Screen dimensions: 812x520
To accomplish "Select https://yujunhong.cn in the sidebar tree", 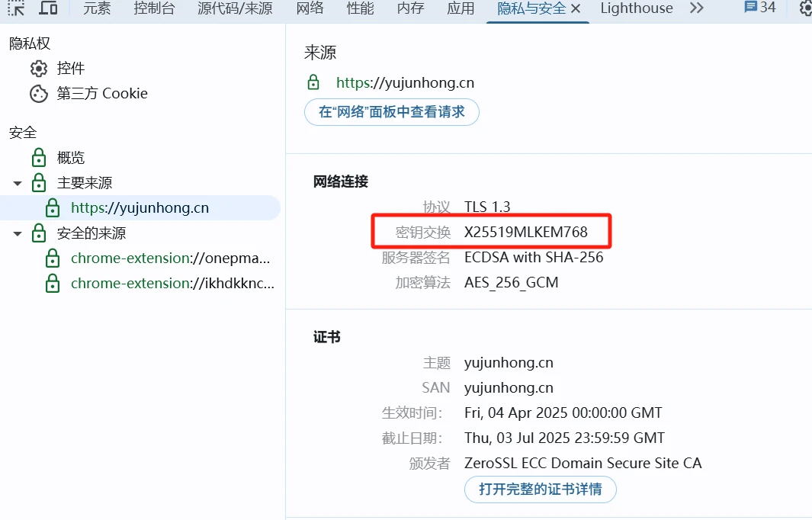I will (x=140, y=207).
